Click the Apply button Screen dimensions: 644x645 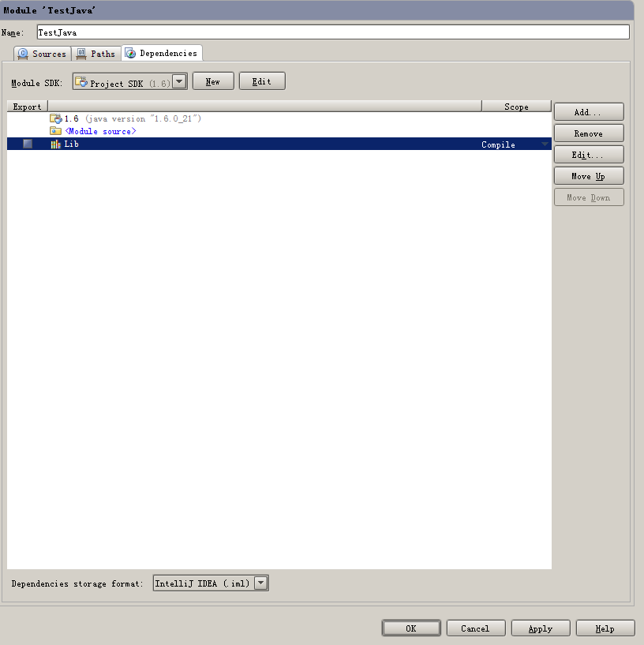tap(541, 628)
